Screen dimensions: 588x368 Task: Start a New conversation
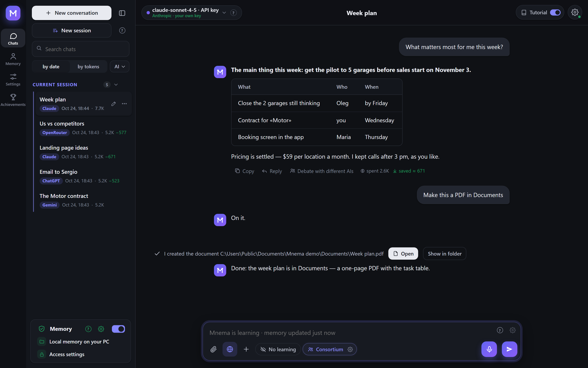click(72, 13)
